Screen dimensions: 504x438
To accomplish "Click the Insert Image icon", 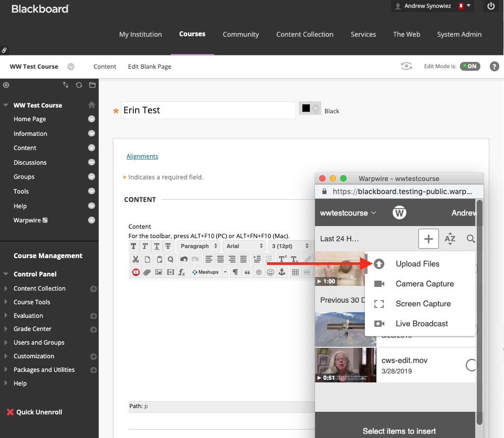I will pyautogui.click(x=159, y=272).
